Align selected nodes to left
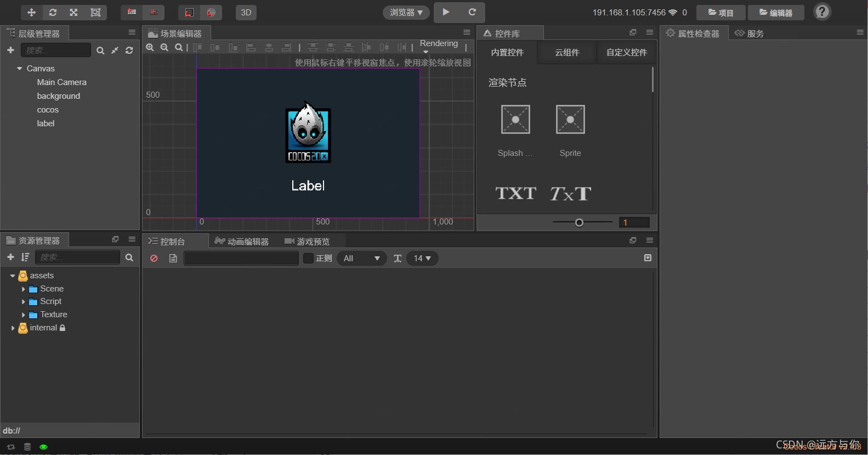This screenshot has height=455, width=868. tap(251, 48)
